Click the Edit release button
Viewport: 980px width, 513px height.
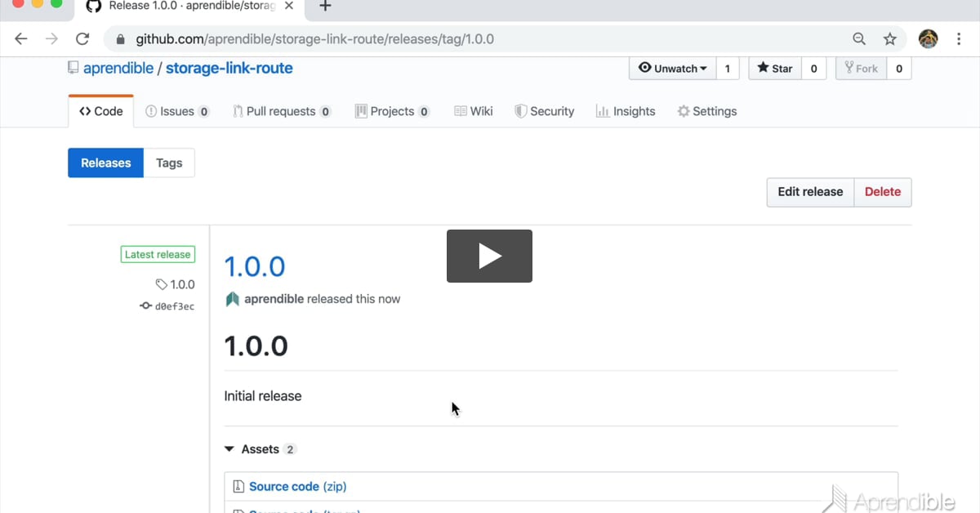[810, 192]
